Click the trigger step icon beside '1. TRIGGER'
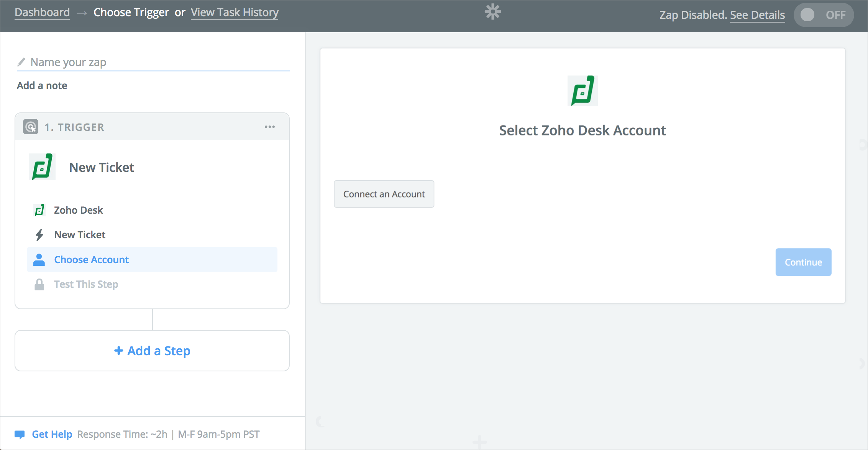Image resolution: width=868 pixels, height=450 pixels. [x=31, y=127]
